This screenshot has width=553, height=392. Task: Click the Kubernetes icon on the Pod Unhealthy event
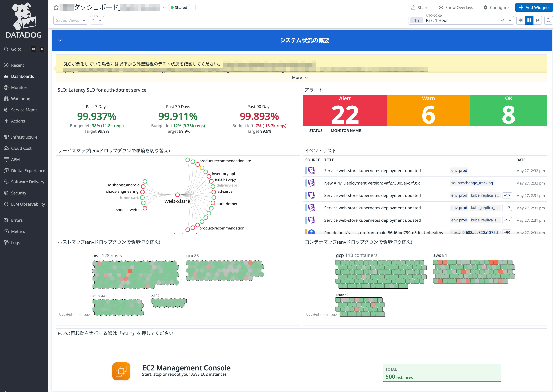click(312, 232)
